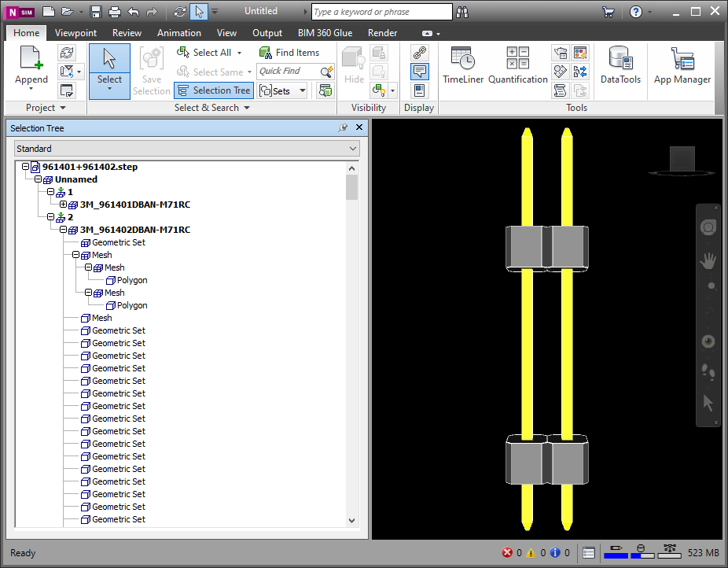Toggle the Selection Tree panel off

pyautogui.click(x=358, y=127)
